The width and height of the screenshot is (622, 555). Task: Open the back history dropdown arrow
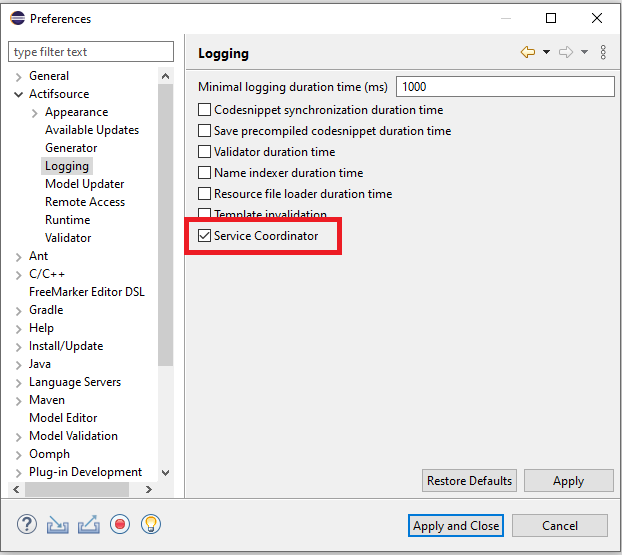[x=546, y=53]
